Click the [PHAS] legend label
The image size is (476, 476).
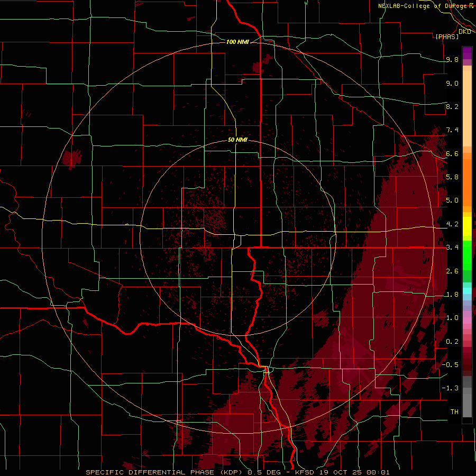pos(447,36)
